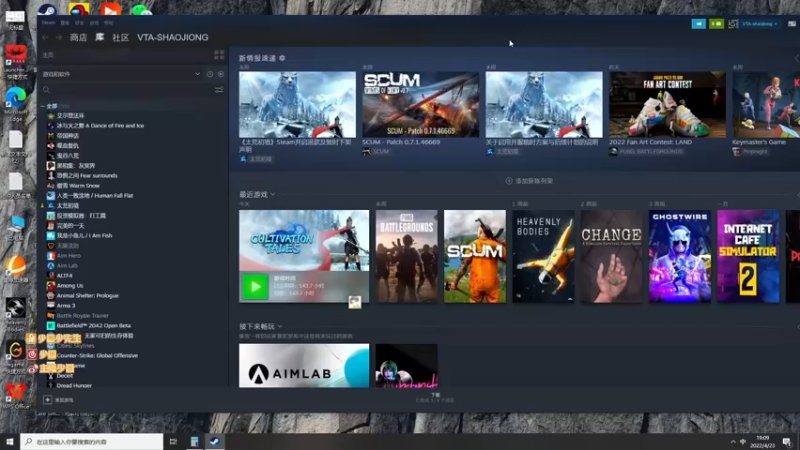This screenshot has height=450, width=800.
Task: Select Aim Hero in the game list
Action: pos(69,256)
